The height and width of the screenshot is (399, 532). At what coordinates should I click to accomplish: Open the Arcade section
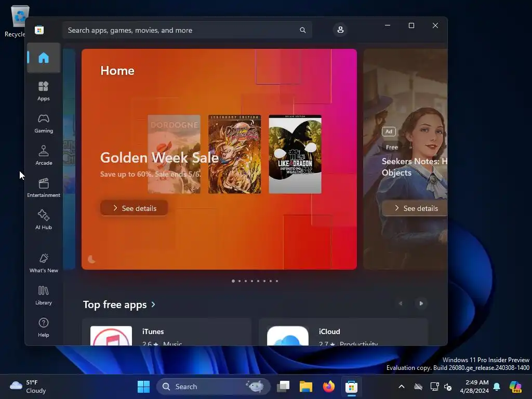(44, 155)
